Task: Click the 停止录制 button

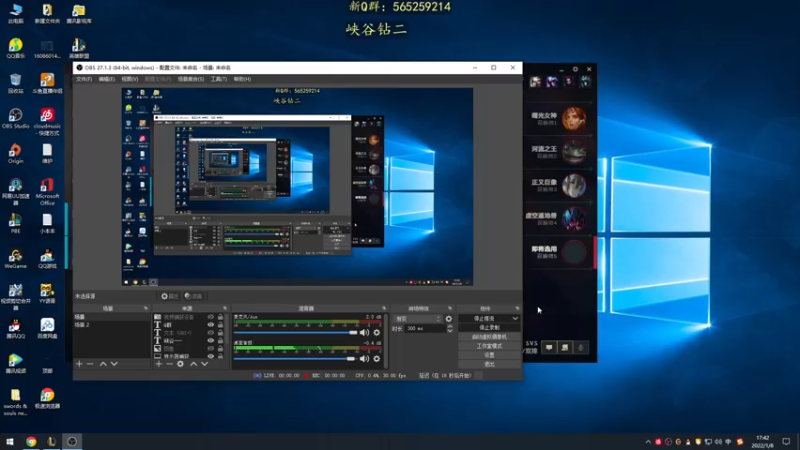Action: pos(489,327)
